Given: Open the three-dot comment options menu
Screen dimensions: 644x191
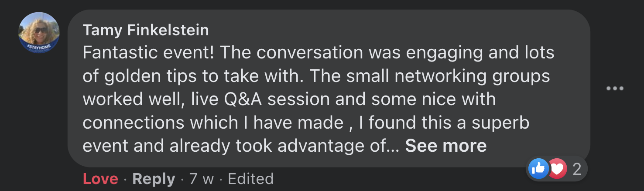Looking at the screenshot, I should click(x=615, y=89).
